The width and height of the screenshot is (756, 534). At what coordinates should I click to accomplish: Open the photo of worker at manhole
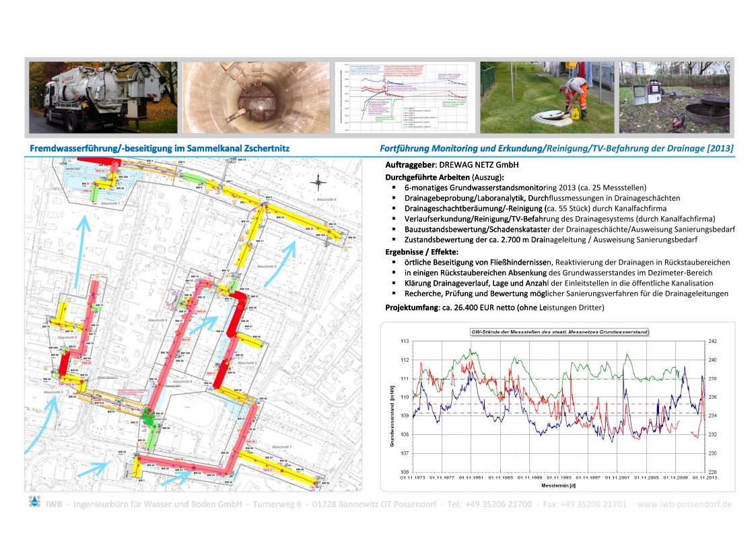pos(547,97)
